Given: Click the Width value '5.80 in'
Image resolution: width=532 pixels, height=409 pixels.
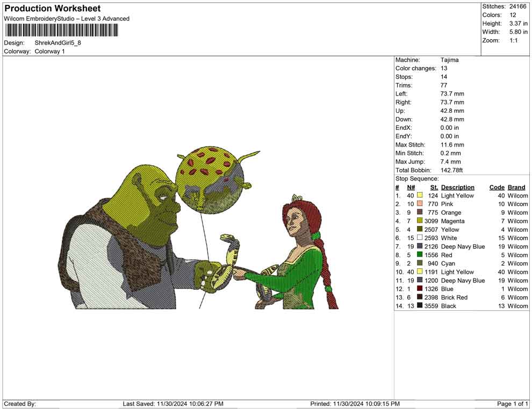Looking at the screenshot, I should (x=518, y=32).
